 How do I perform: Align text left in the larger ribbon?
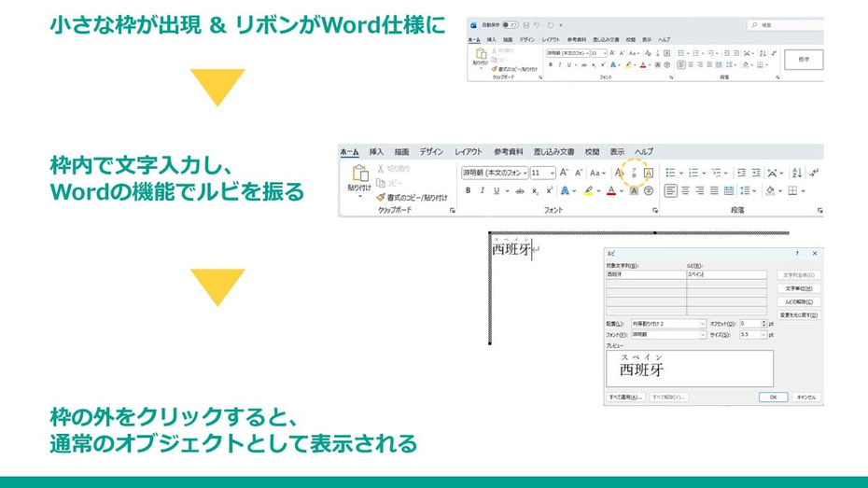tap(670, 191)
